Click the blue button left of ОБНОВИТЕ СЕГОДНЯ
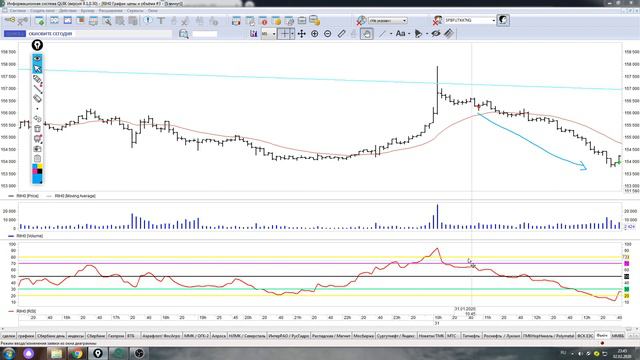Viewport: 640px width, 360px height. click(x=15, y=33)
